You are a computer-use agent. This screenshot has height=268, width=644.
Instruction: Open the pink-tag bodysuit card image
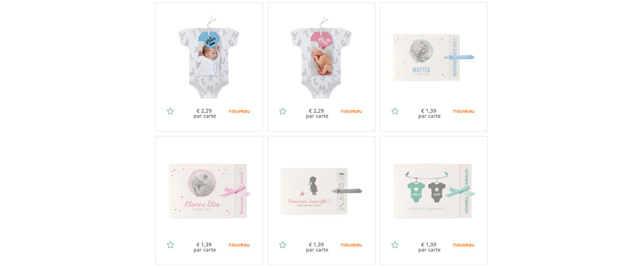(321, 58)
